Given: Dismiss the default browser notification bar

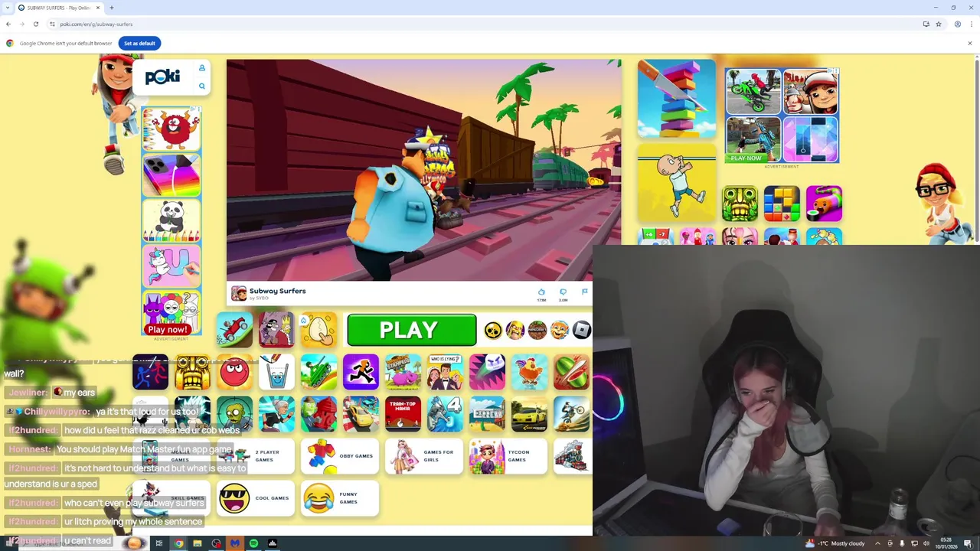Looking at the screenshot, I should coord(969,43).
